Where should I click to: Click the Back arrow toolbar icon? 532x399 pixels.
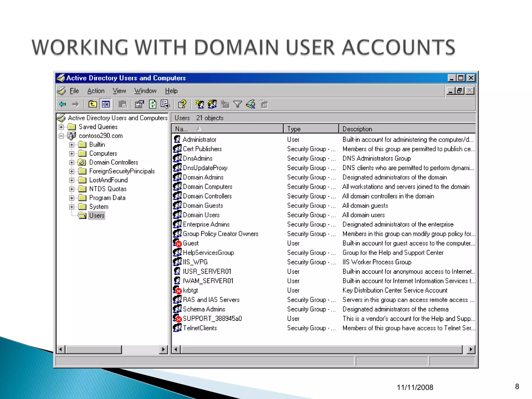[63, 104]
